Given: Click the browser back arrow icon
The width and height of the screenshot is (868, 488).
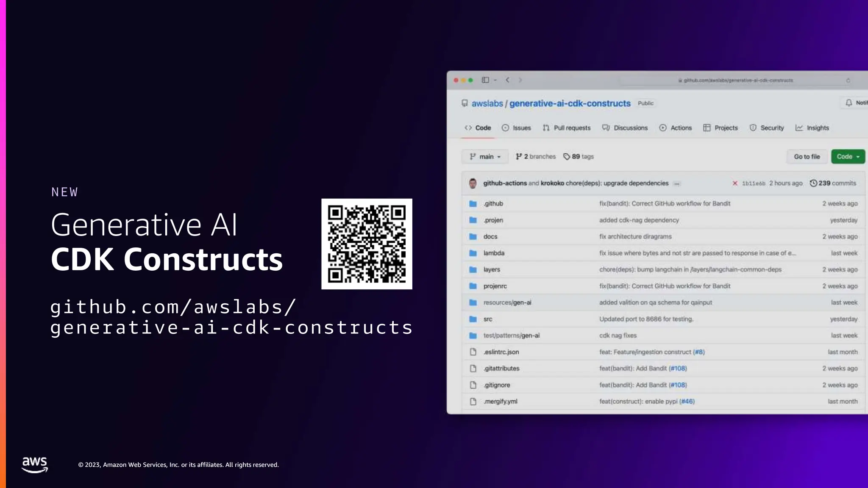Looking at the screenshot, I should (507, 80).
